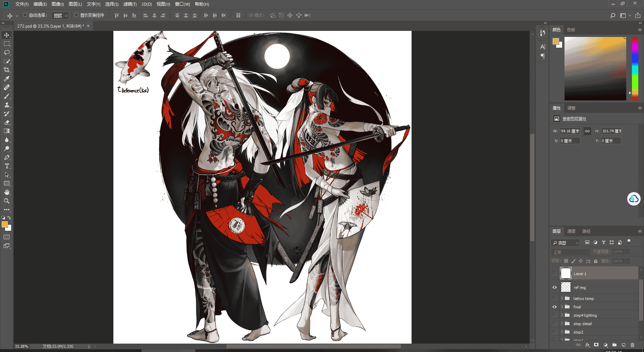The width and height of the screenshot is (644, 352).
Task: Hide the final group
Action: point(554,307)
